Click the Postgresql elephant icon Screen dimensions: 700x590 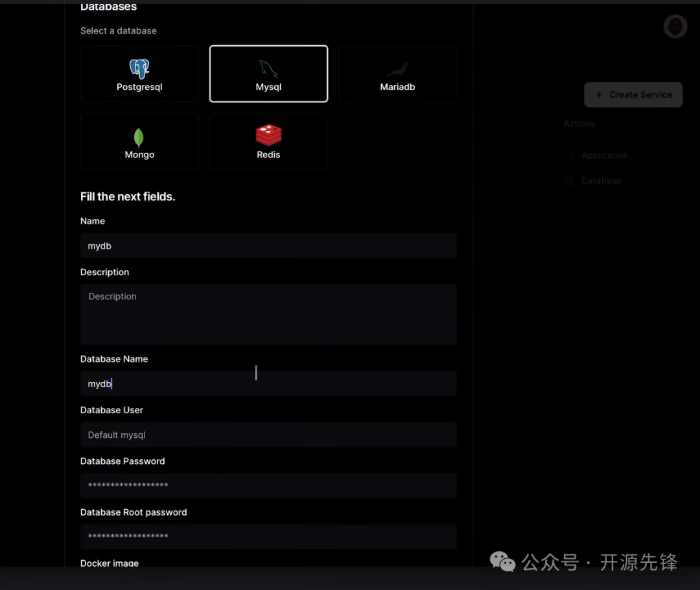tap(139, 69)
